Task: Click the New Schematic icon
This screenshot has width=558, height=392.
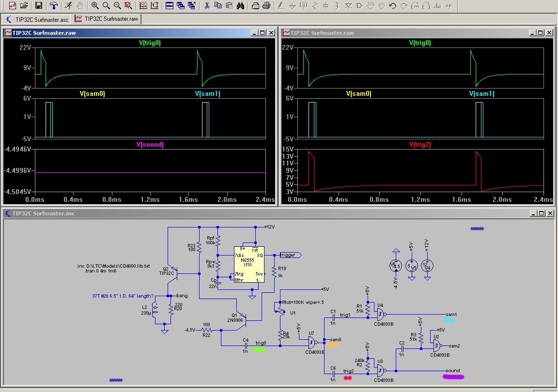Action: (13, 6)
